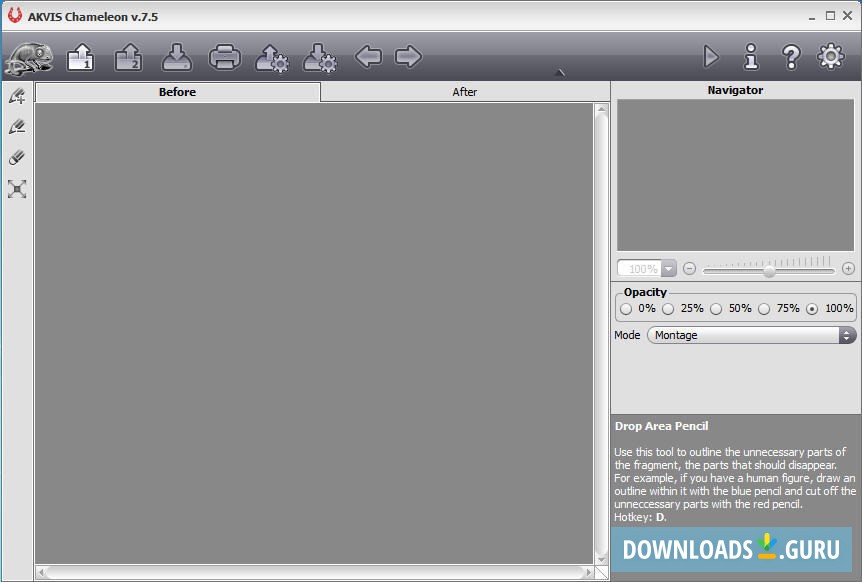Open the Navigator zoom percentage dropdown
The image size is (862, 582).
671,268
